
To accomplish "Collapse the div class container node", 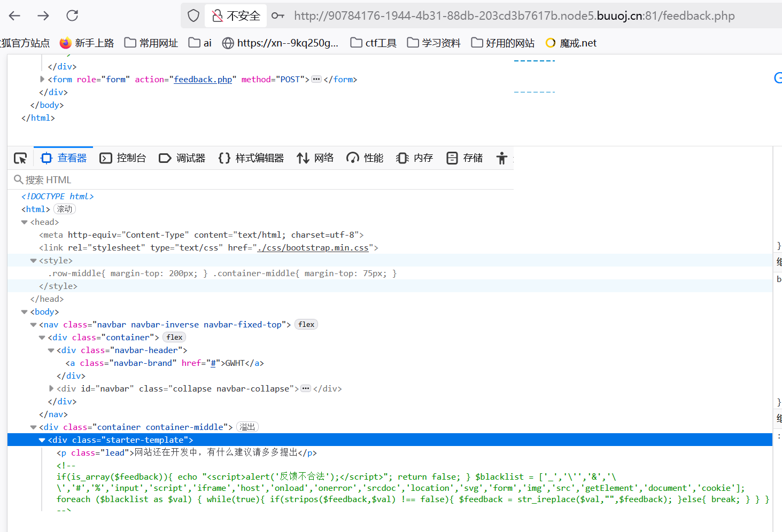I will click(x=42, y=338).
